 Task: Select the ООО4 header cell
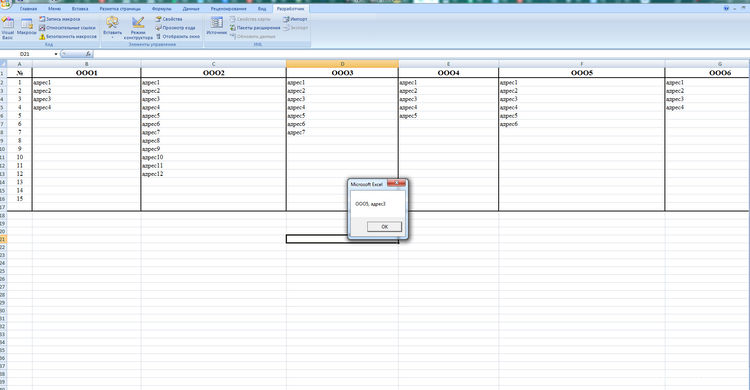pos(448,73)
